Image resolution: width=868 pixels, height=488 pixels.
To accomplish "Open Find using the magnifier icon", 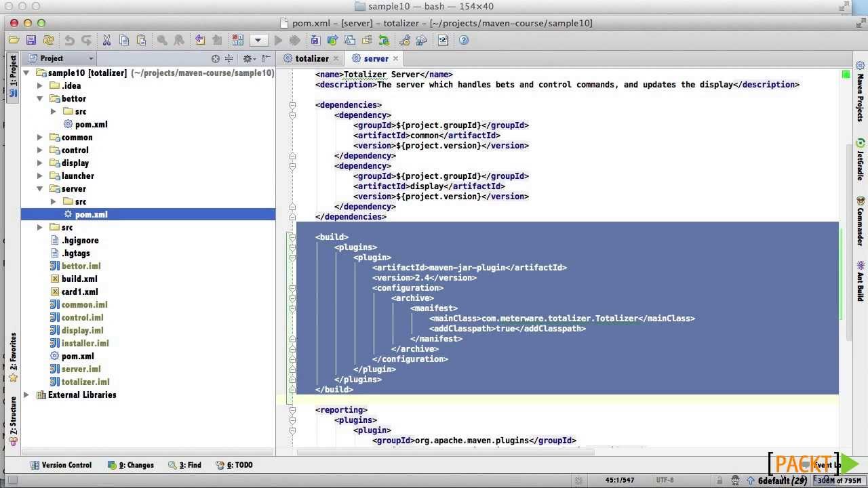I will pyautogui.click(x=162, y=41).
